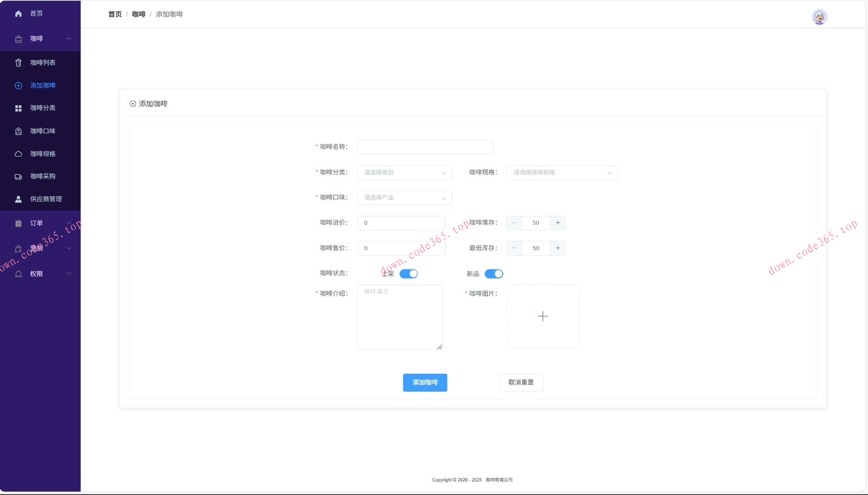Image resolution: width=868 pixels, height=495 pixels.
Task: Click the 咖啡采购 truck icon
Action: pyautogui.click(x=19, y=177)
